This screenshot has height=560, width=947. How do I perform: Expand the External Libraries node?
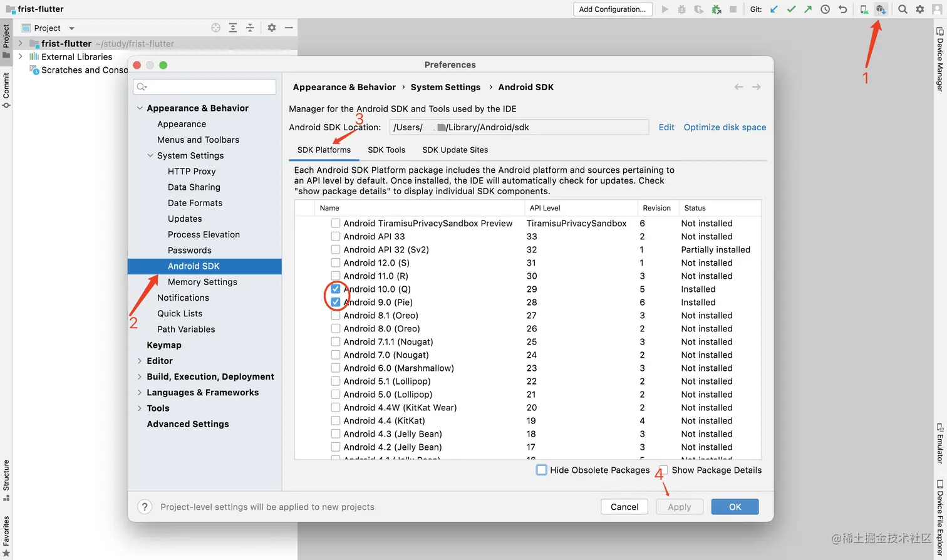pos(21,56)
